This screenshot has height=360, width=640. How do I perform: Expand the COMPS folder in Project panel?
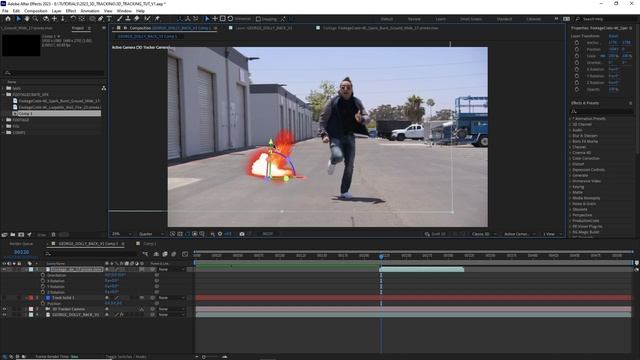3,133
